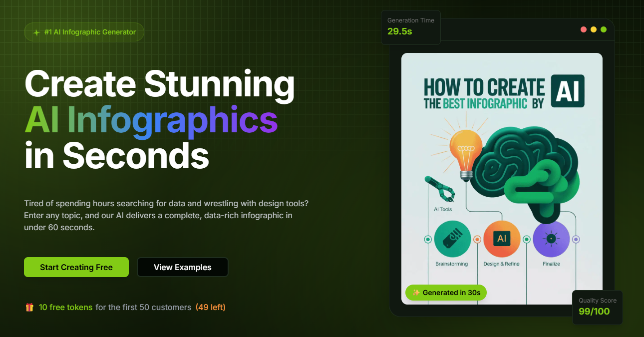Click the orange Design & Refine AI icon
The height and width of the screenshot is (337, 644).
pyautogui.click(x=502, y=239)
